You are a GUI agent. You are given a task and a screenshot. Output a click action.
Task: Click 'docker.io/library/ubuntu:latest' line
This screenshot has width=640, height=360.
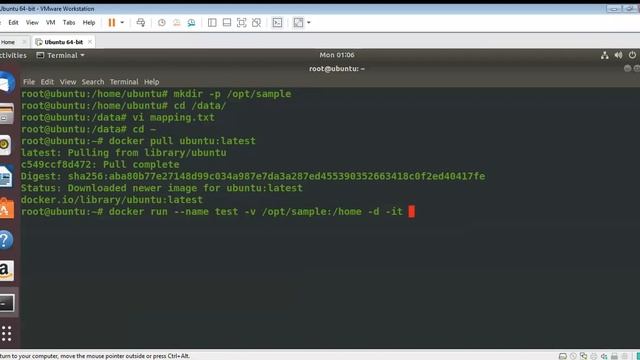click(x=112, y=200)
